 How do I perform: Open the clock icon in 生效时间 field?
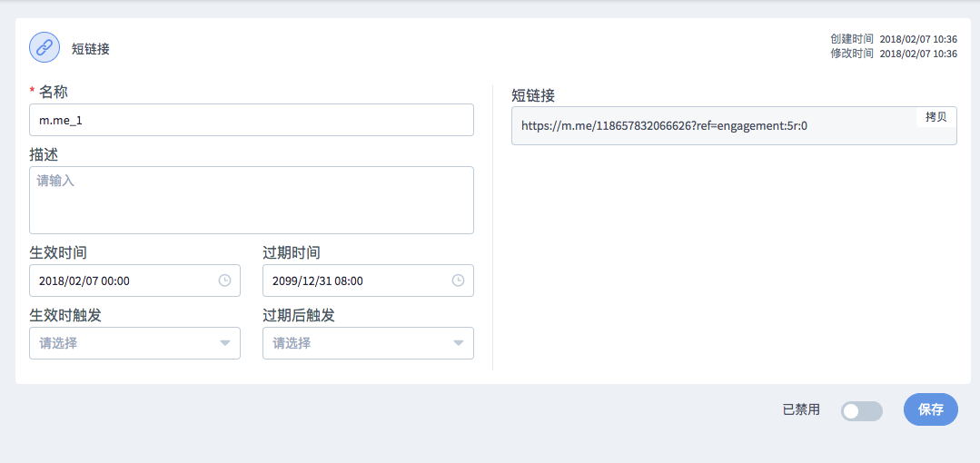click(x=224, y=281)
